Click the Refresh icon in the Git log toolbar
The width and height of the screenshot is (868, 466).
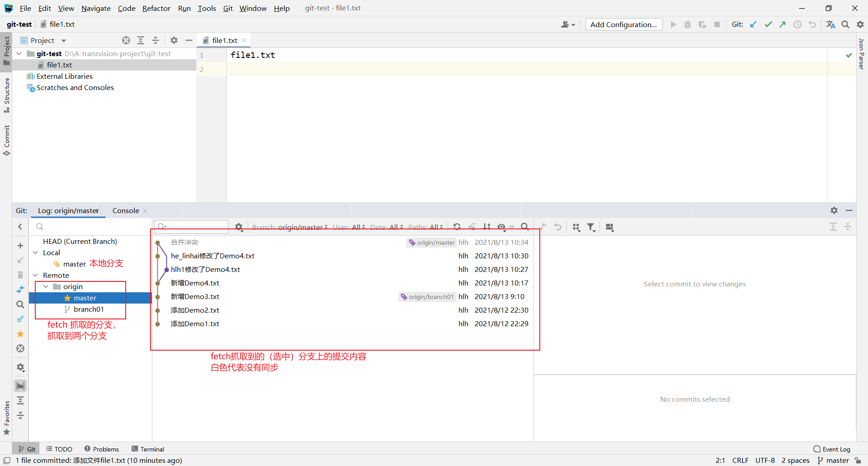click(458, 227)
